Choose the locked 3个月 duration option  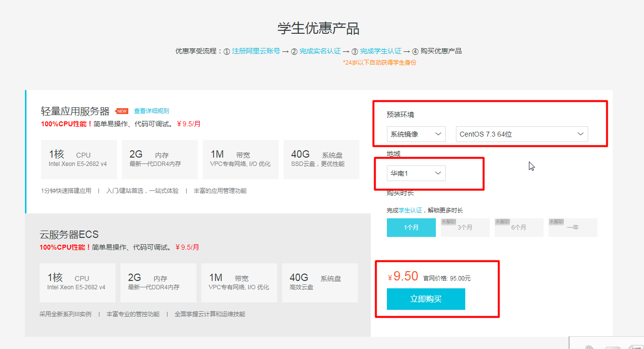(x=465, y=228)
